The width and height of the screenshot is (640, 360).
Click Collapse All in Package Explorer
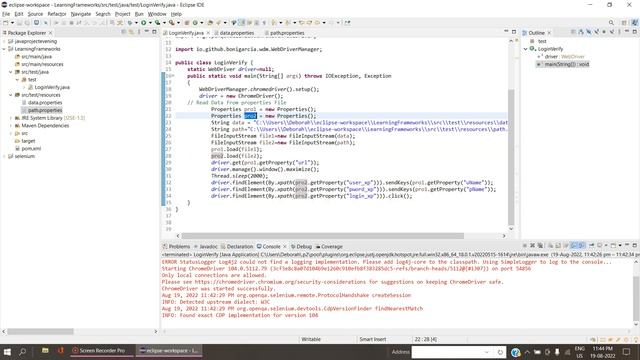click(x=124, y=32)
